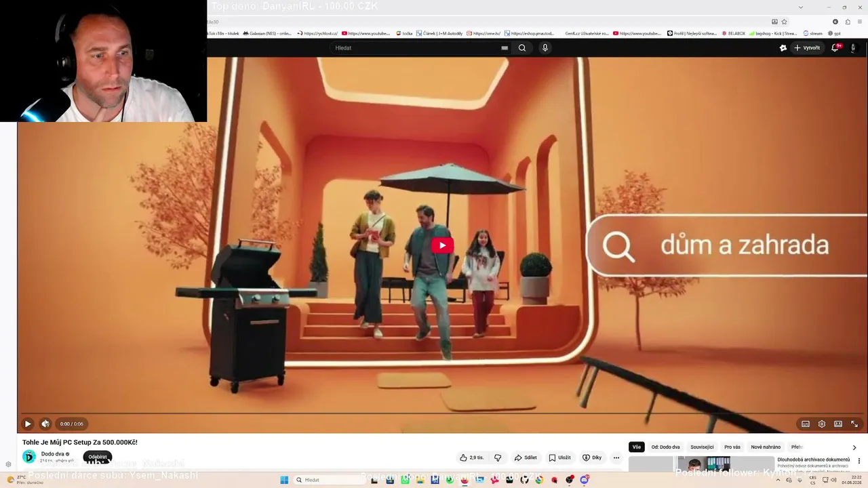Open the Dlouhodobá archivace dokumentů video
The image size is (868, 488).
click(813, 460)
